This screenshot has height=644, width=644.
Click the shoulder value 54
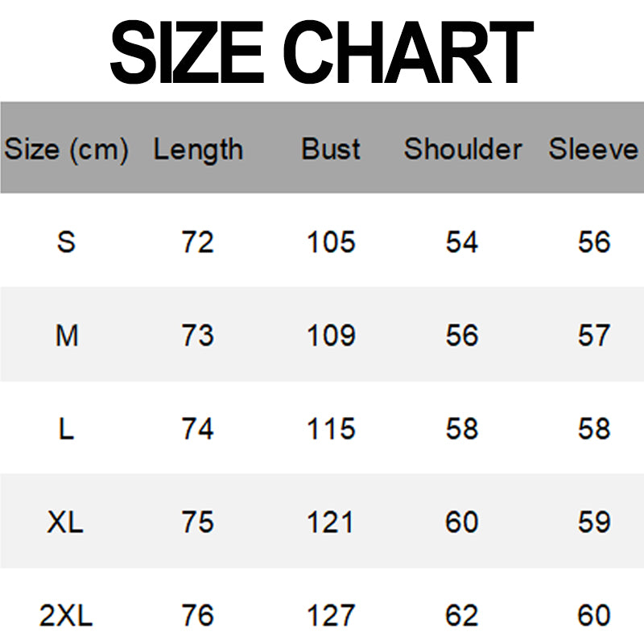[462, 242]
